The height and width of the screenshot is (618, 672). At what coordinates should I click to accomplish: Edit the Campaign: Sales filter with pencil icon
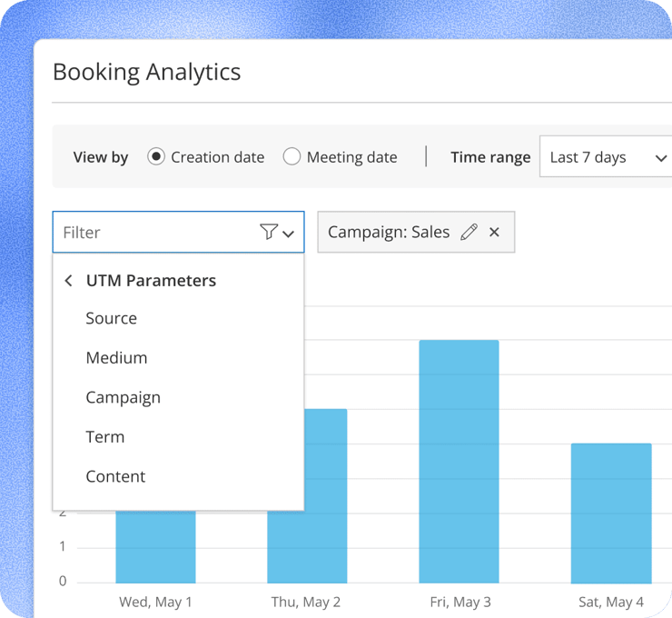[469, 232]
